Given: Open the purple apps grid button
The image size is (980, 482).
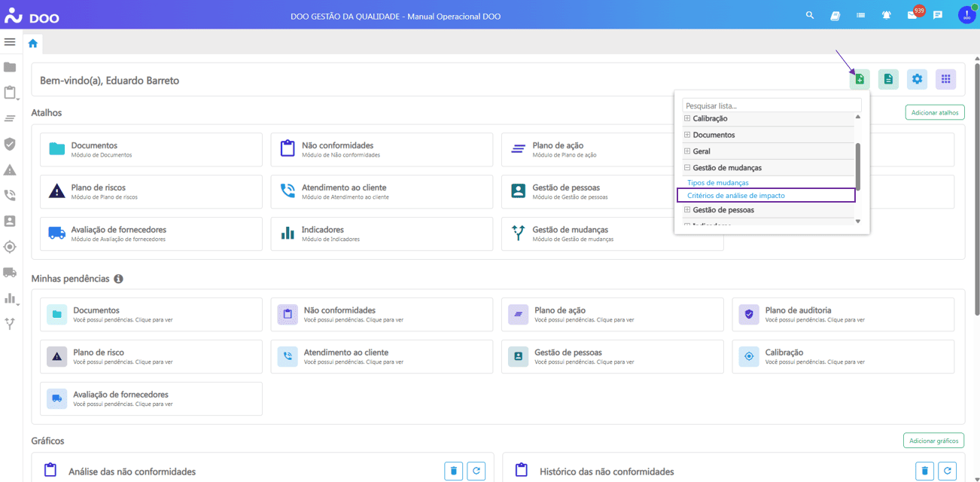Looking at the screenshot, I should [945, 79].
